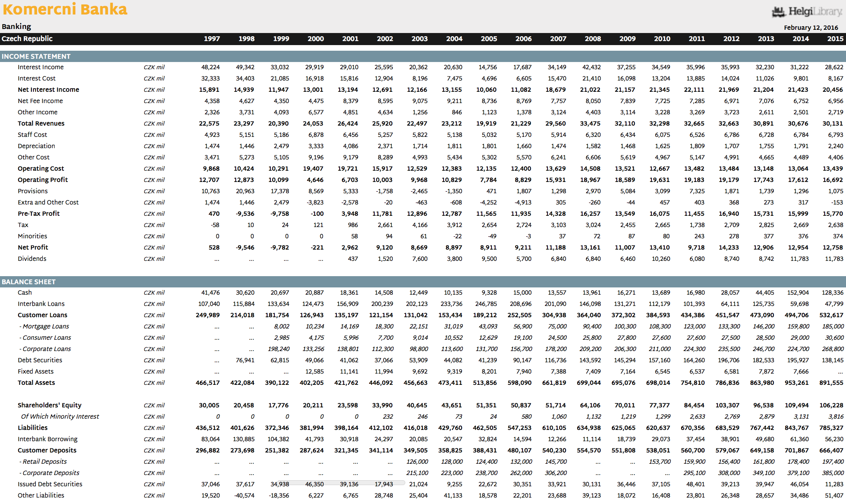Select the Operating Profit row label
This screenshot has height=504, width=846.
[43, 180]
